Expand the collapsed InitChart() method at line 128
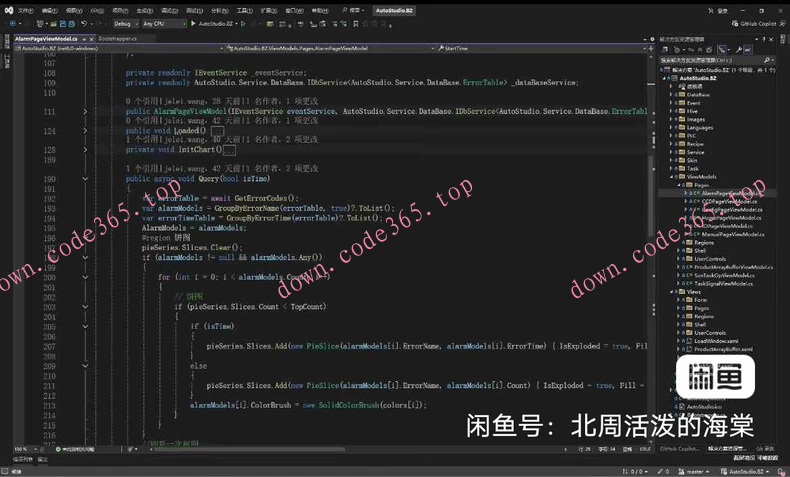790x477 pixels. (x=85, y=150)
